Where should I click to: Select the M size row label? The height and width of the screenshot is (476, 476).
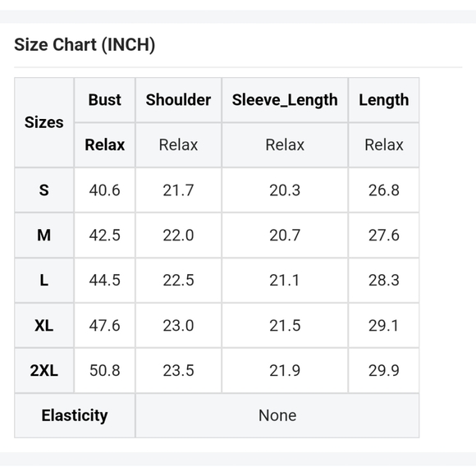(44, 236)
